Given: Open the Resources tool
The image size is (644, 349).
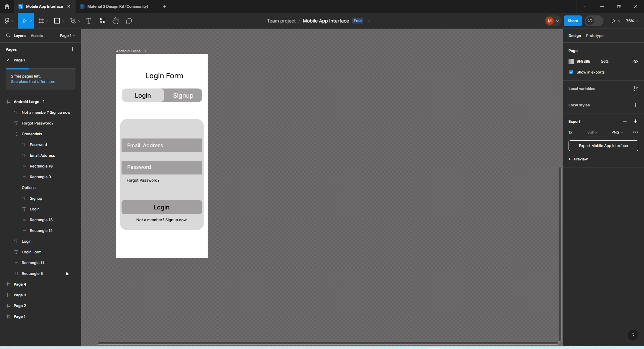Looking at the screenshot, I should coord(103,21).
